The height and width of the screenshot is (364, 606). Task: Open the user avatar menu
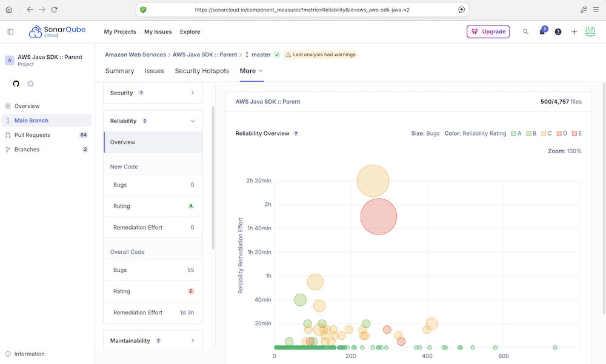[590, 32]
